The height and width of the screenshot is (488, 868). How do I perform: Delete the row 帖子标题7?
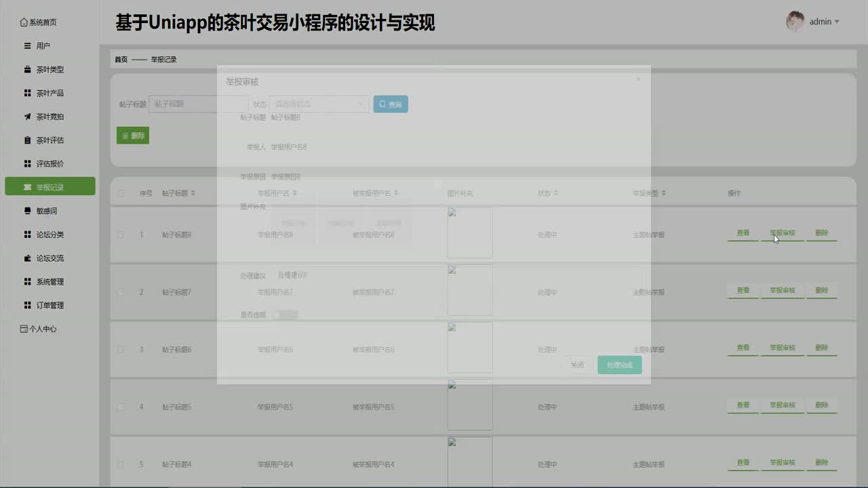click(x=822, y=291)
